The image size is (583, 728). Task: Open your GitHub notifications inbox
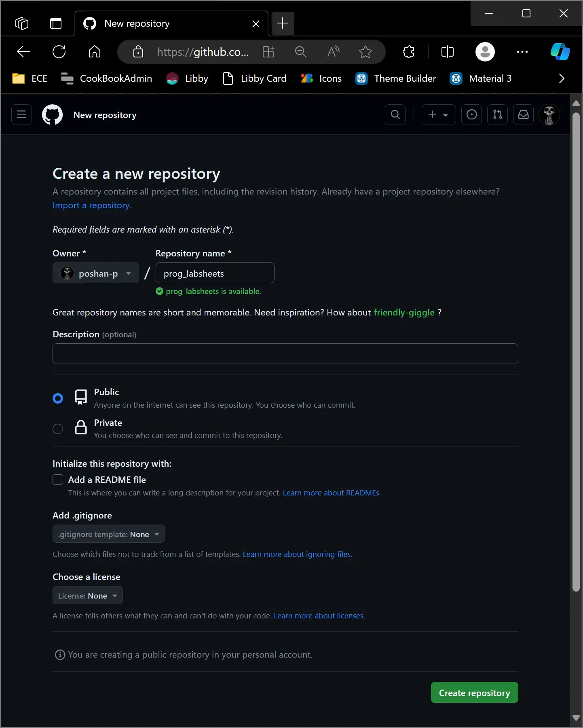pos(523,114)
